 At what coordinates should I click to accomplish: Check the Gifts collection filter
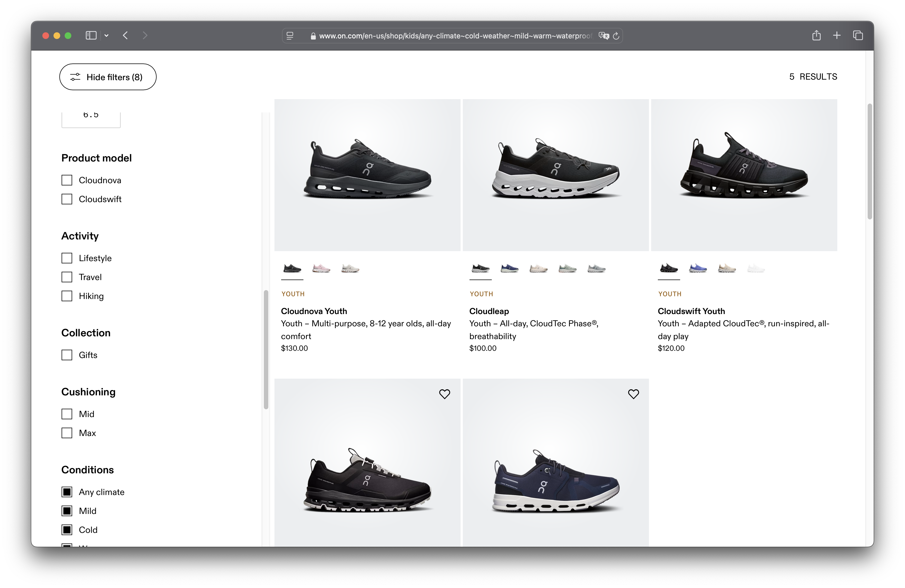pyautogui.click(x=67, y=355)
